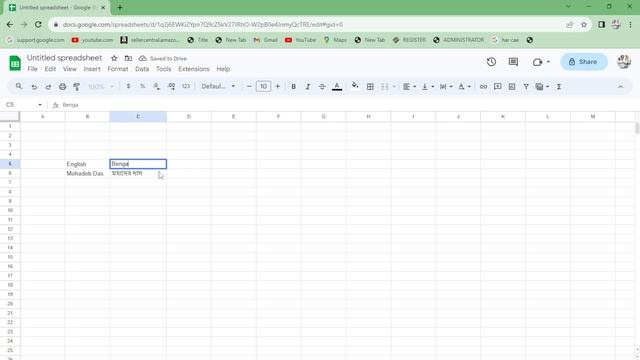This screenshot has width=640, height=360.
Task: Open the Format menu
Action: [118, 69]
